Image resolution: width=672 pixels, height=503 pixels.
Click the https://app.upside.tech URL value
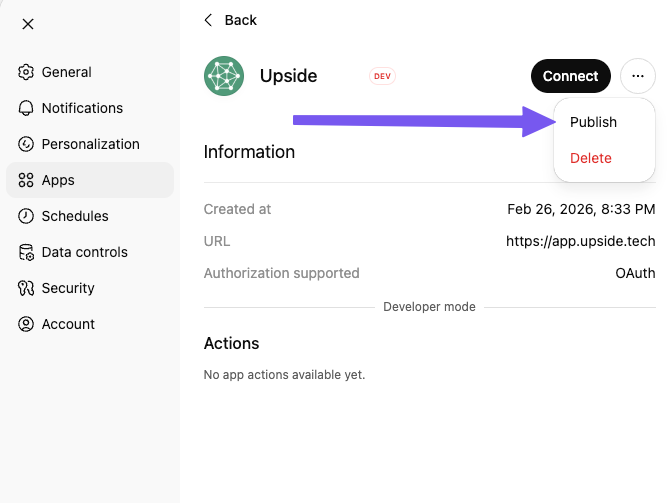(581, 241)
